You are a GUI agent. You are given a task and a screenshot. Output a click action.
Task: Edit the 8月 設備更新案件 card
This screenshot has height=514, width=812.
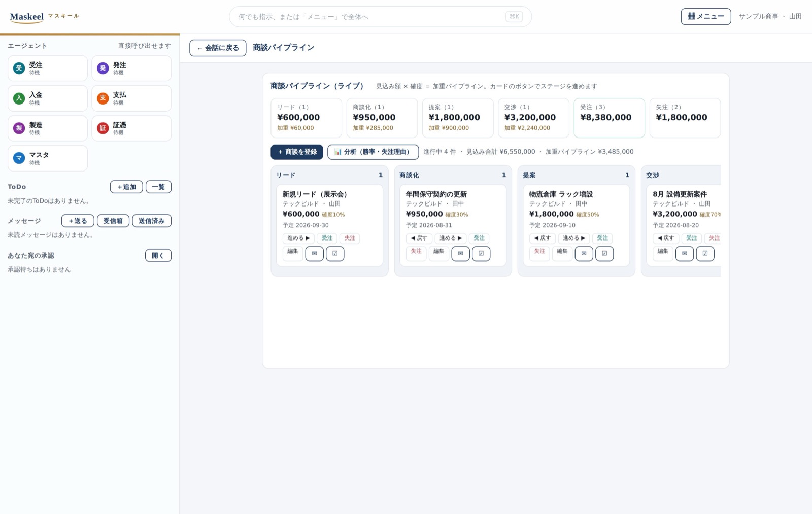663,253
